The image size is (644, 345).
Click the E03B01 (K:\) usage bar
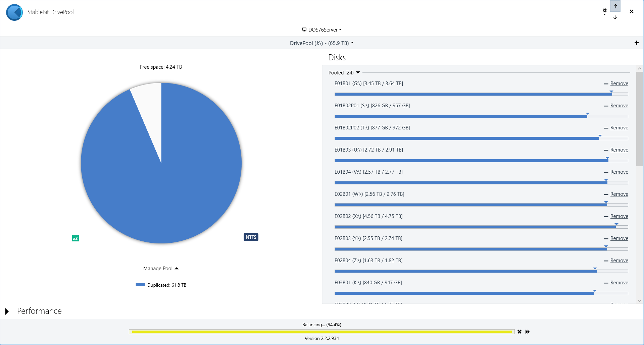[x=481, y=293]
